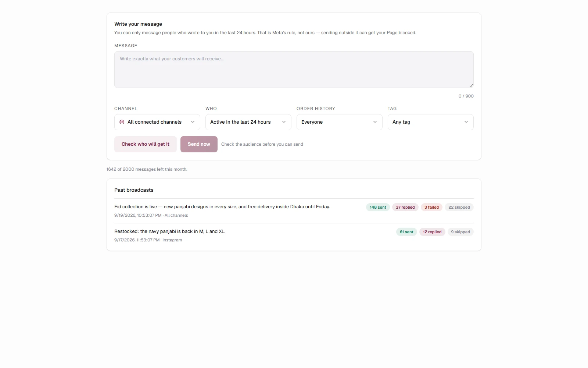Click the 1642 of 2000 messages left text
Image resolution: width=588 pixels, height=368 pixels.
click(147, 169)
